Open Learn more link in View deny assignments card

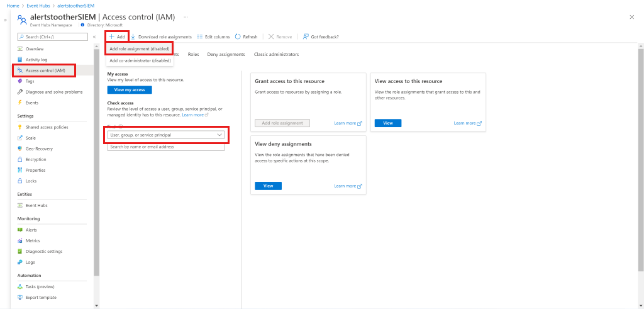pyautogui.click(x=348, y=186)
